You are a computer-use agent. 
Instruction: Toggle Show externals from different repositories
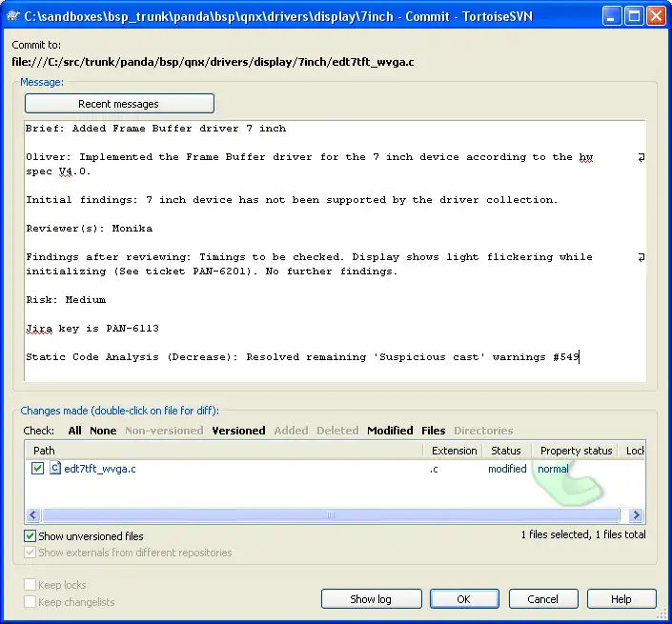click(30, 552)
